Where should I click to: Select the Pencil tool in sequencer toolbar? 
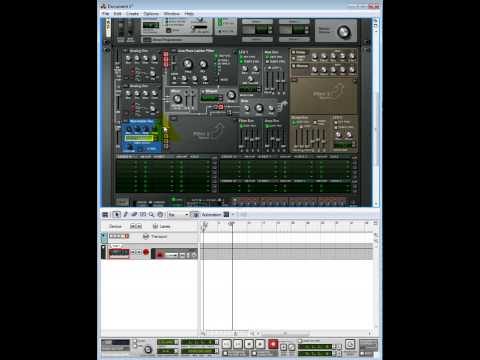126,215
